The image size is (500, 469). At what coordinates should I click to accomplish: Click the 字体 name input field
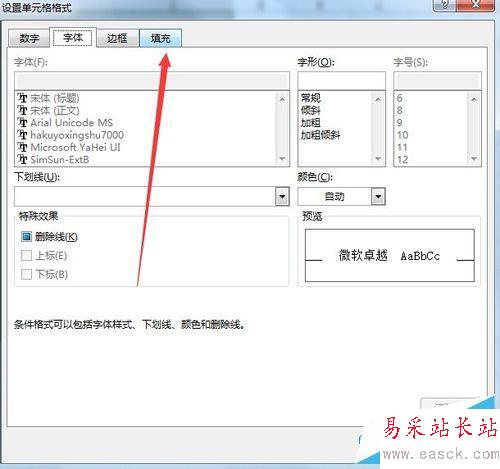pyautogui.click(x=152, y=81)
